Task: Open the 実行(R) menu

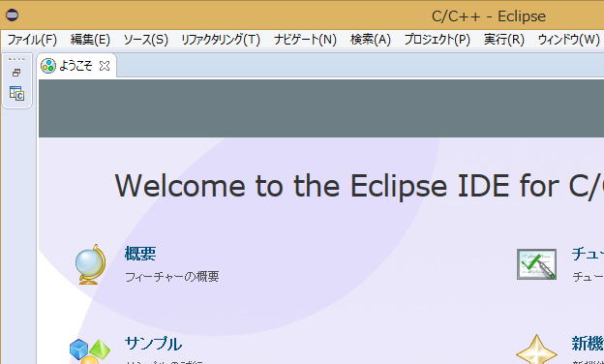Action: 504,40
